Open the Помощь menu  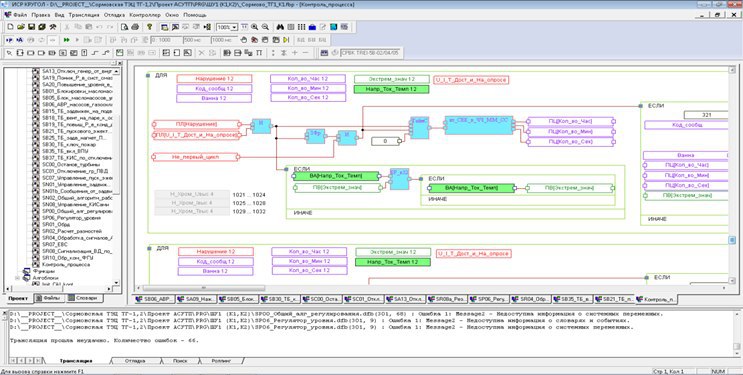point(195,15)
